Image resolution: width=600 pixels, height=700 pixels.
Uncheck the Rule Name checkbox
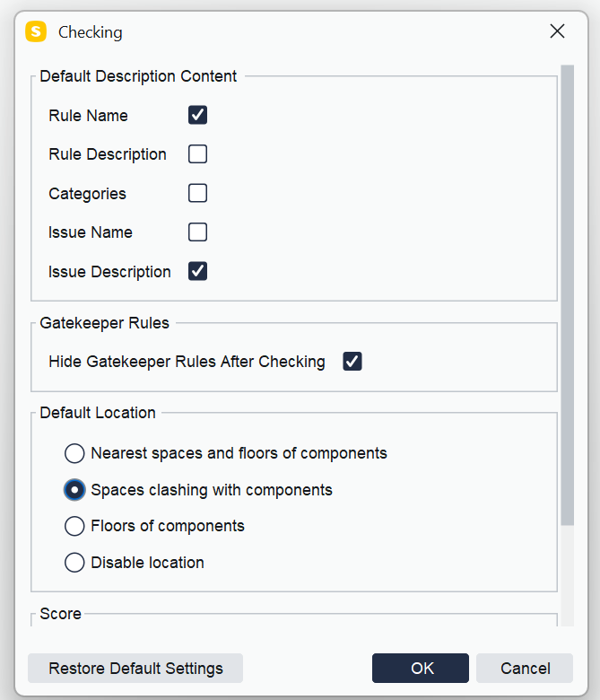click(x=197, y=115)
